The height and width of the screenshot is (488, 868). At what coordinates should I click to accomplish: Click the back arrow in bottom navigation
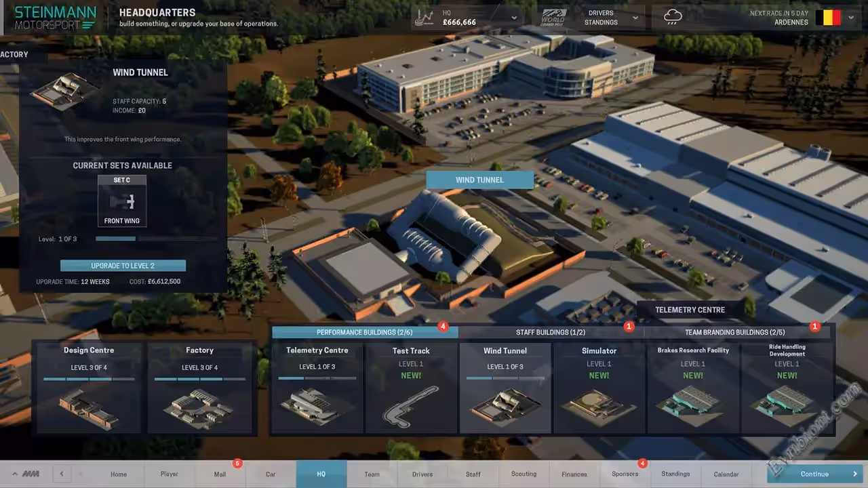(x=62, y=474)
